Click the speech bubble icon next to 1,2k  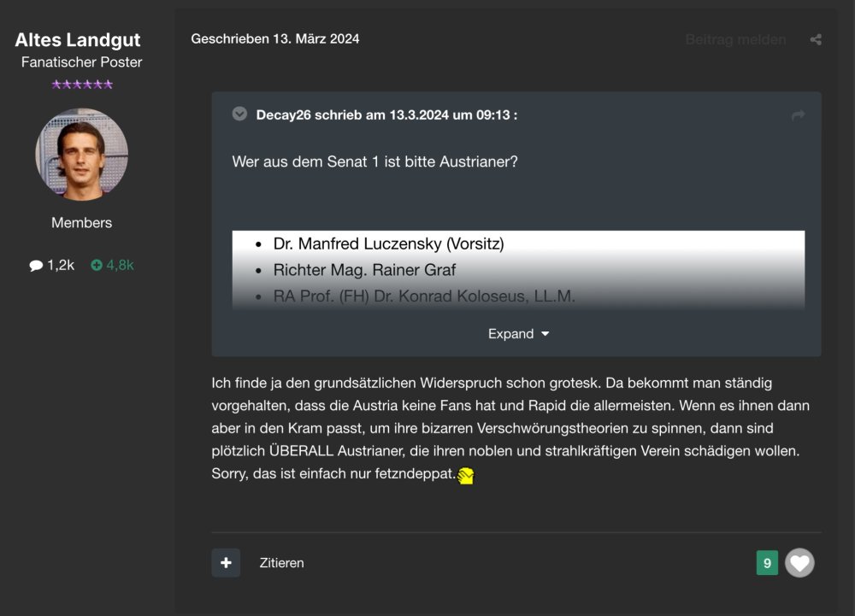(x=36, y=266)
